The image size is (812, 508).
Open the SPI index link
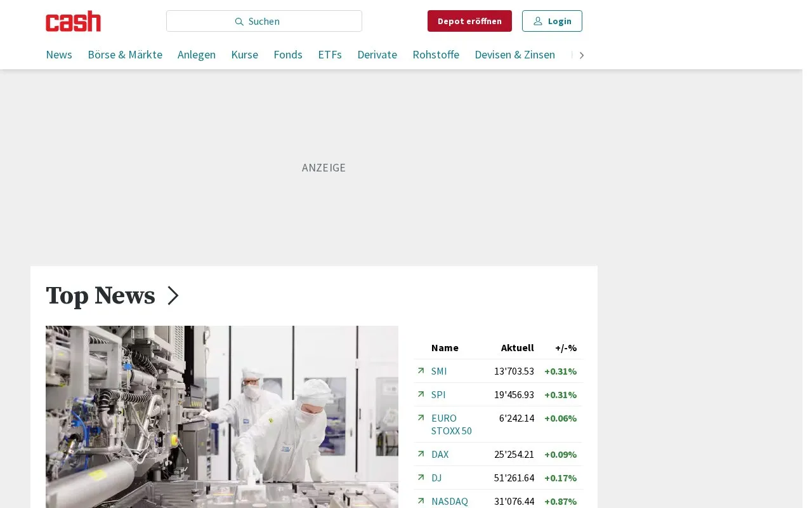(438, 394)
